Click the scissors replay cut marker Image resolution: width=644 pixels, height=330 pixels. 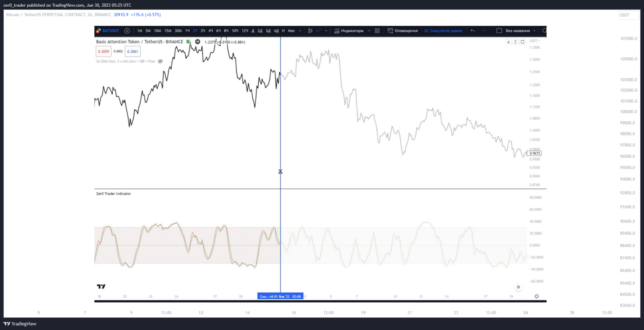pyautogui.click(x=280, y=172)
